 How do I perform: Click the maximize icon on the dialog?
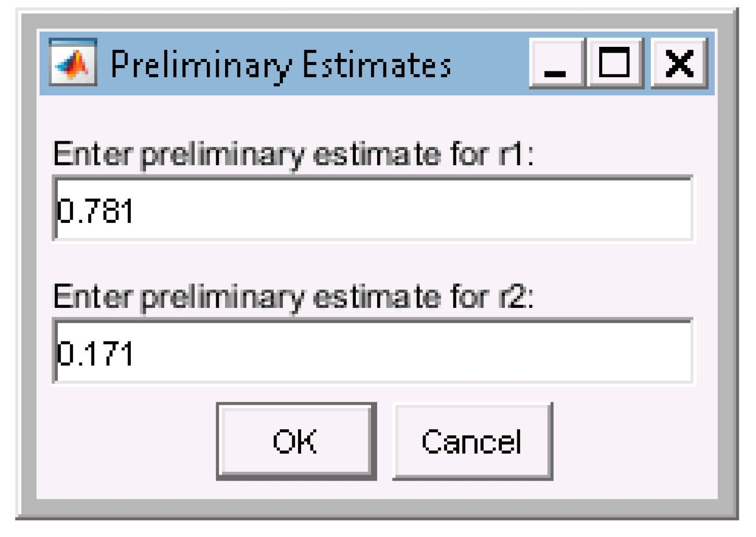coord(616,64)
